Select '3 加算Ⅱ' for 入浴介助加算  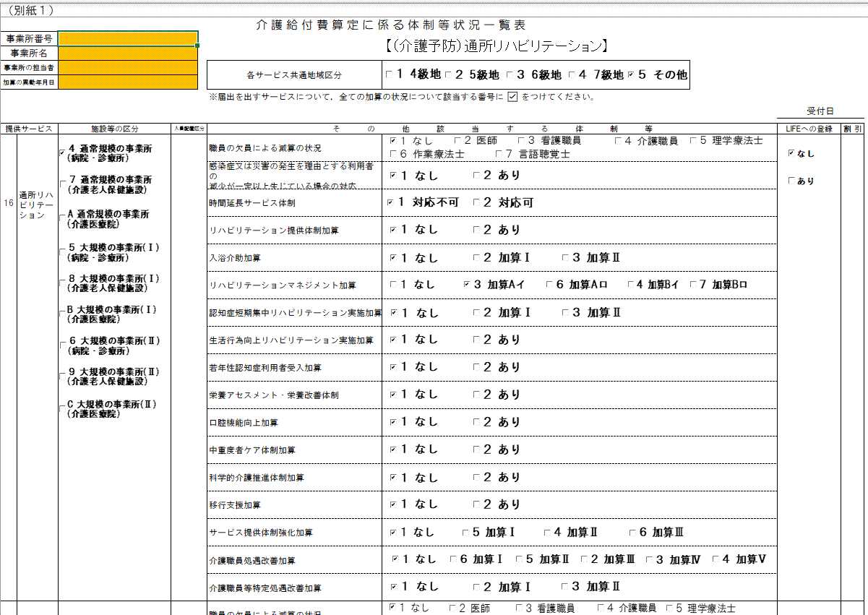click(x=565, y=257)
